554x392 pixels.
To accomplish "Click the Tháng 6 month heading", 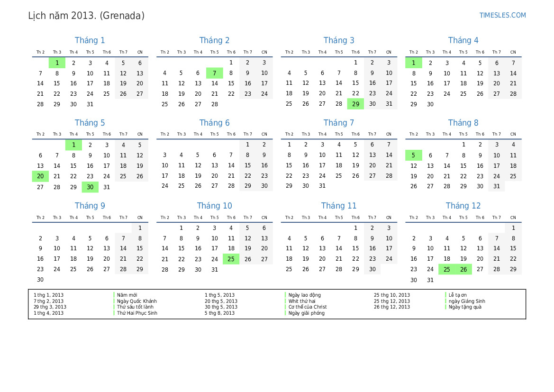I will (x=215, y=123).
